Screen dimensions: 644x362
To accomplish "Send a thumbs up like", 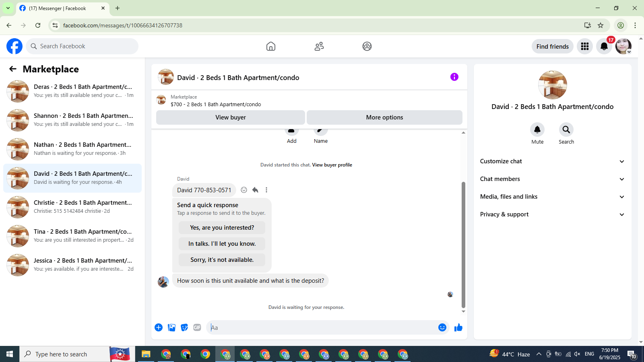I will tap(458, 327).
